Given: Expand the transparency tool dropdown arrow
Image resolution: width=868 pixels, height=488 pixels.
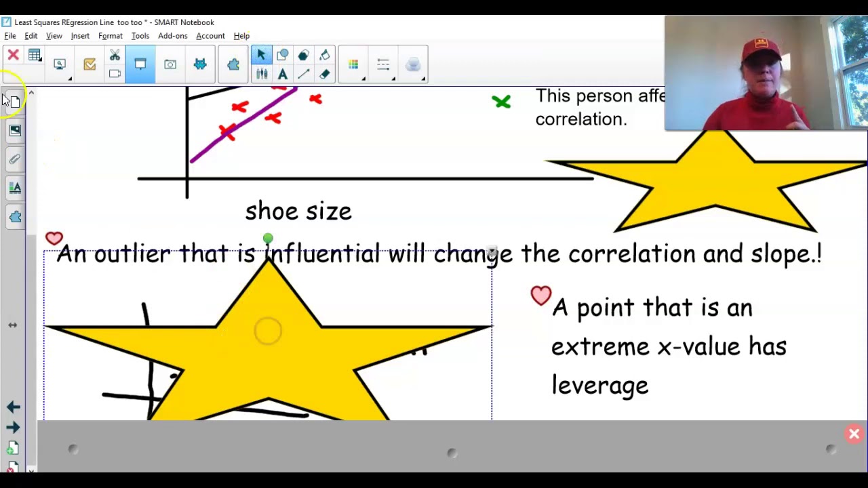Looking at the screenshot, I should click(x=423, y=79).
